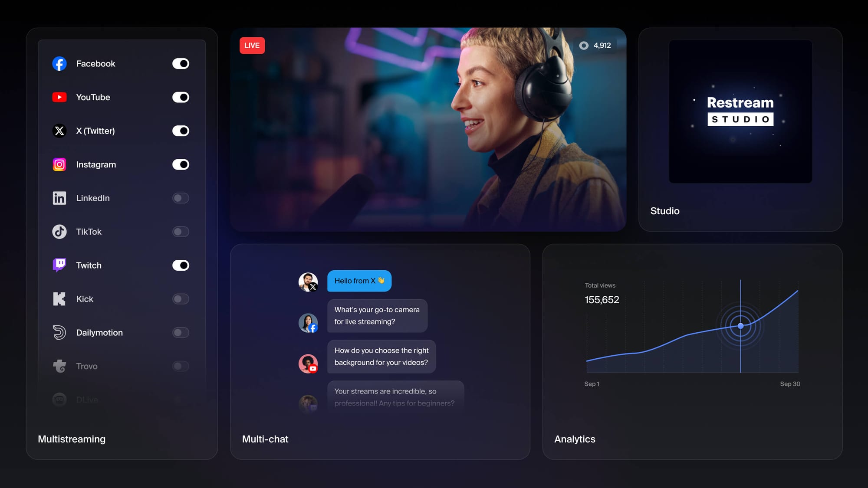868x488 pixels.
Task: Click the Facebook platform icon
Action: pyautogui.click(x=59, y=63)
